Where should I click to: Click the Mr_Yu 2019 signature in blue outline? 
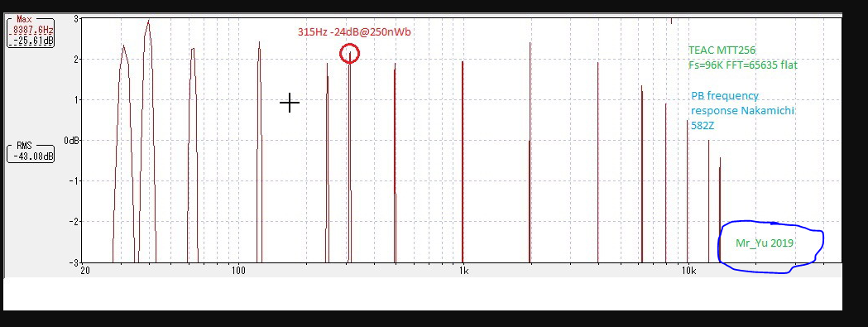tap(765, 243)
